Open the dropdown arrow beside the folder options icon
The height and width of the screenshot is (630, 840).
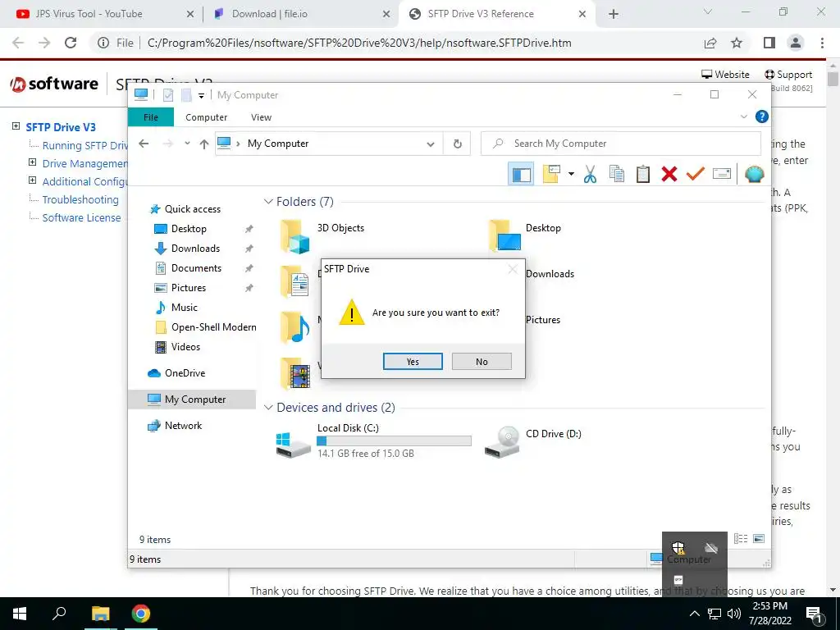571,174
